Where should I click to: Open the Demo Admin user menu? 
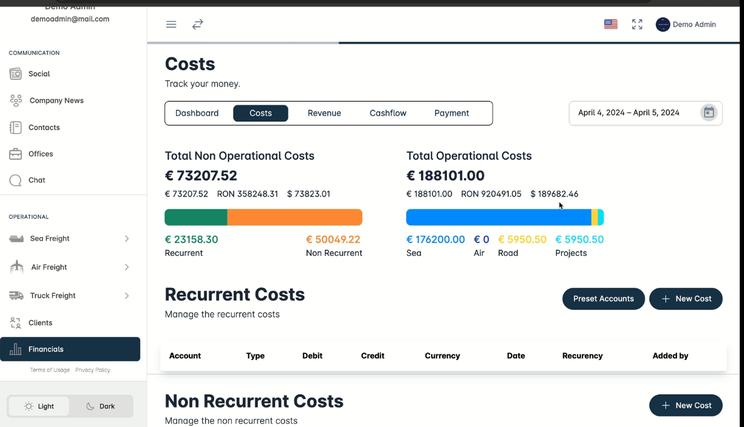(686, 24)
